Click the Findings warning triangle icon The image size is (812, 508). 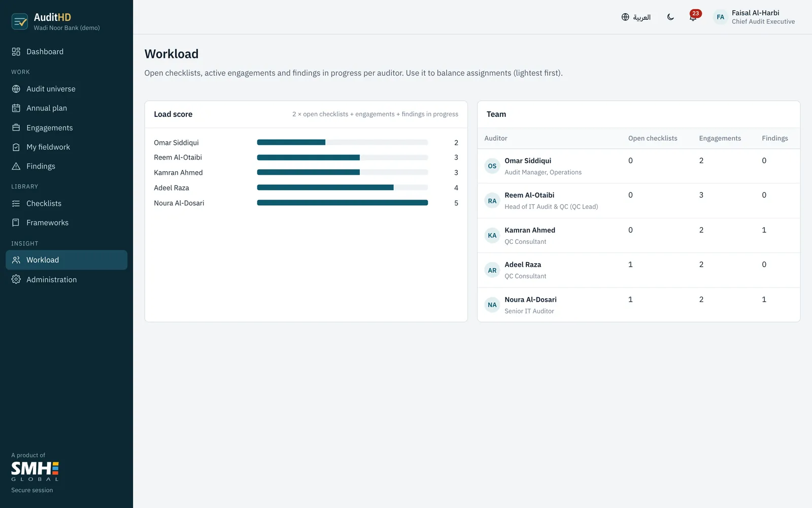click(16, 166)
